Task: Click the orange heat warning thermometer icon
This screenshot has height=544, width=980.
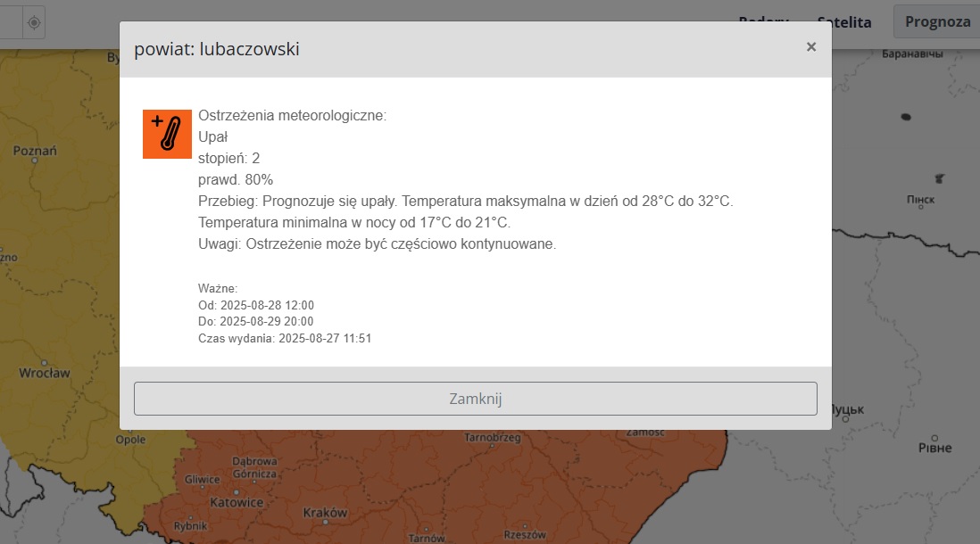Action: (167, 134)
